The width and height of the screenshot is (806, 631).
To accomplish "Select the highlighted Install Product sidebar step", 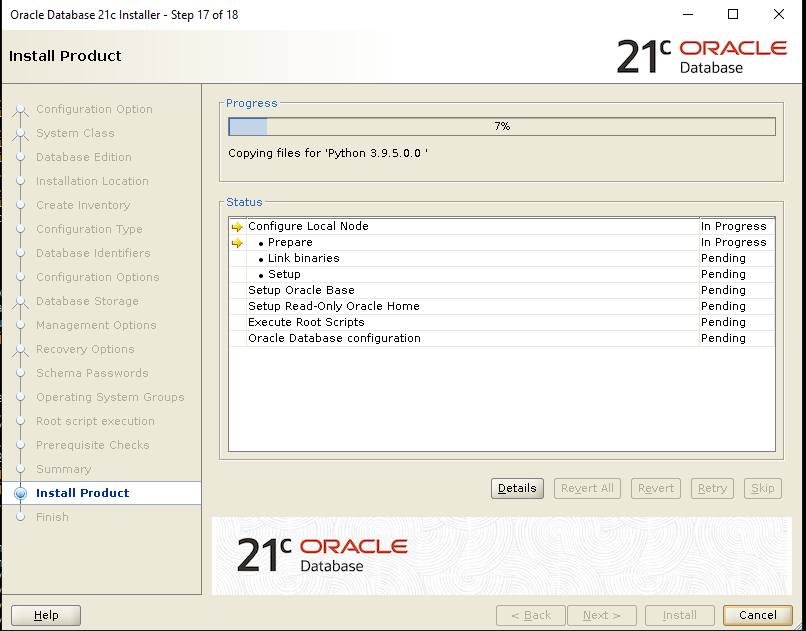I will [101, 493].
